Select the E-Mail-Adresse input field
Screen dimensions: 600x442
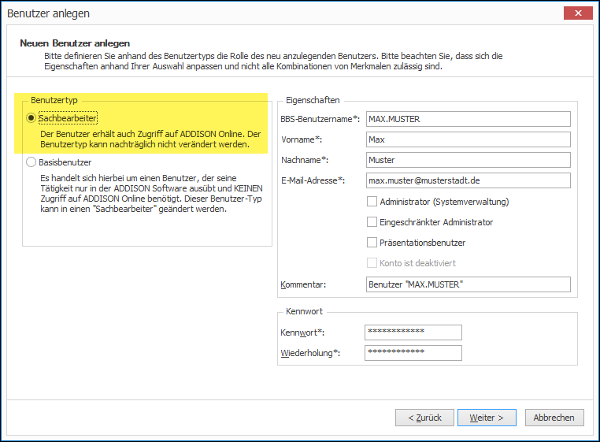point(468,181)
